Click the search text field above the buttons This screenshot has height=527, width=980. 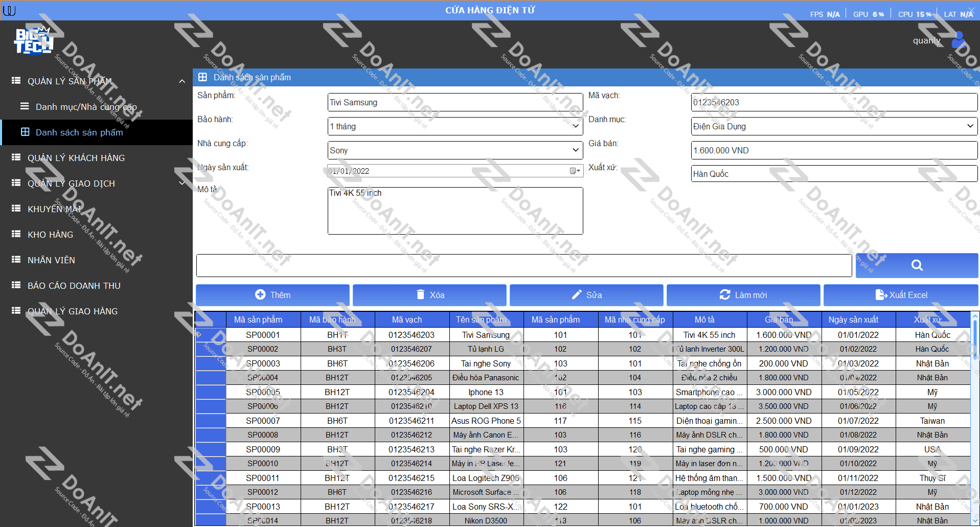pos(523,265)
